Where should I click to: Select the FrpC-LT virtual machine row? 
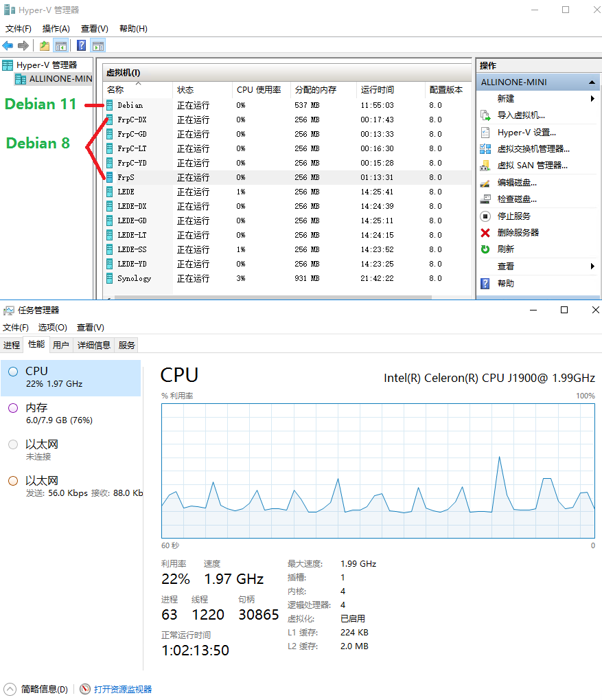point(288,148)
